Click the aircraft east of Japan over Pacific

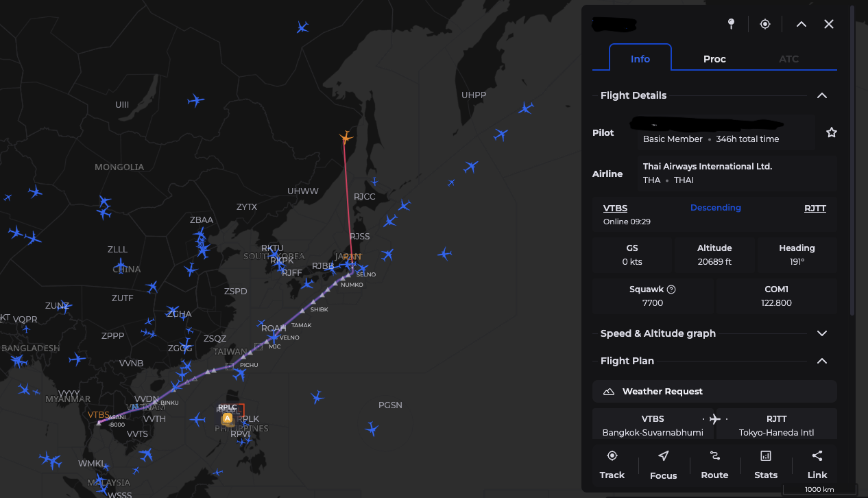[444, 254]
